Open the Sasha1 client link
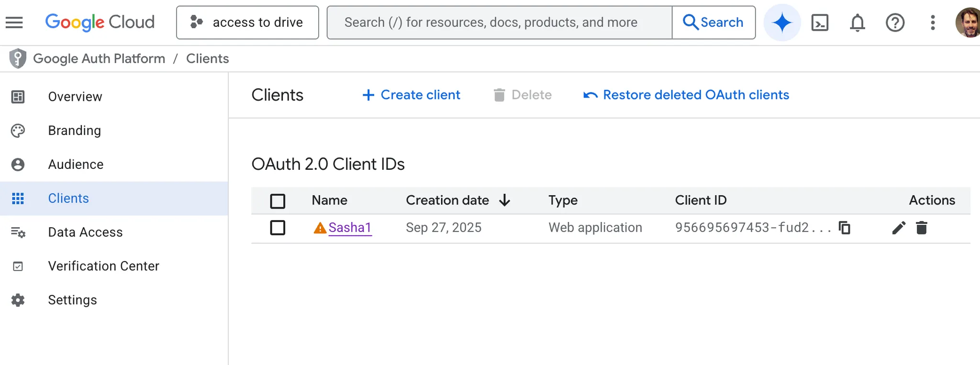 pyautogui.click(x=350, y=228)
